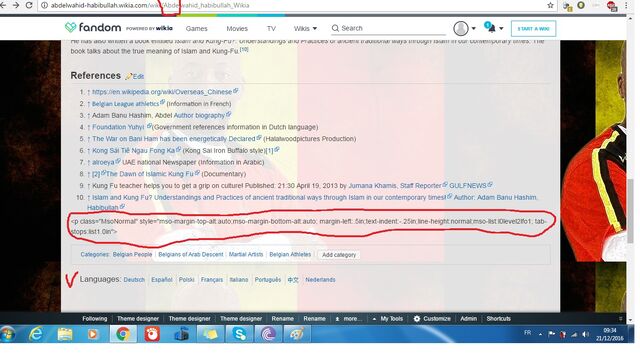Click the Fandom heart logo
The width and height of the screenshot is (640, 360).
point(71,27)
